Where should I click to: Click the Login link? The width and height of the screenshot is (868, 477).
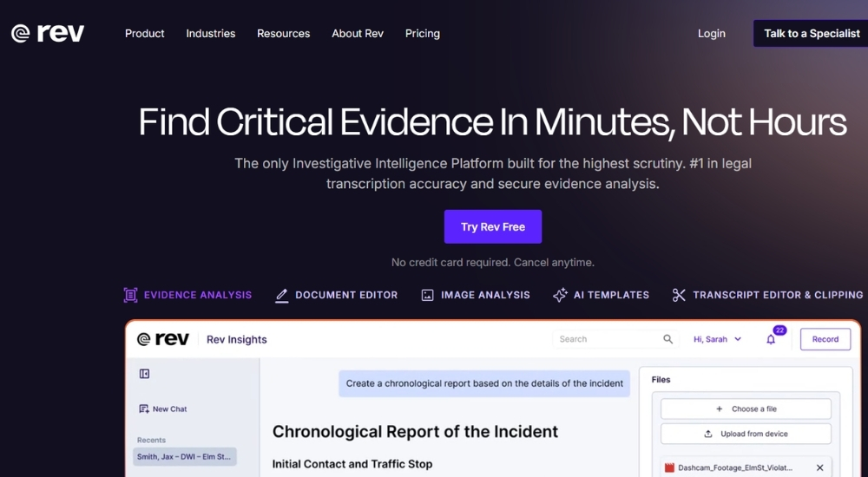(712, 33)
